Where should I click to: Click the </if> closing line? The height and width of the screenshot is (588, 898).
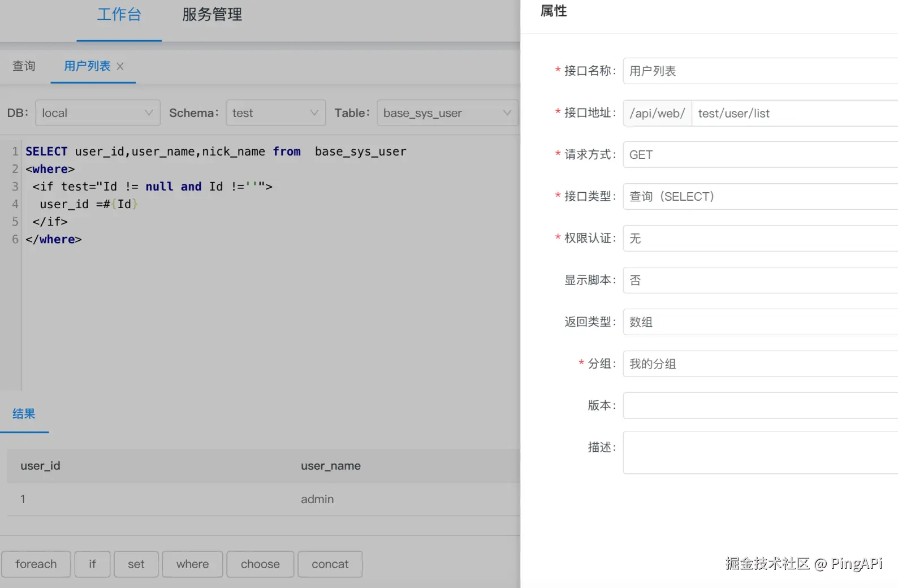click(x=50, y=222)
